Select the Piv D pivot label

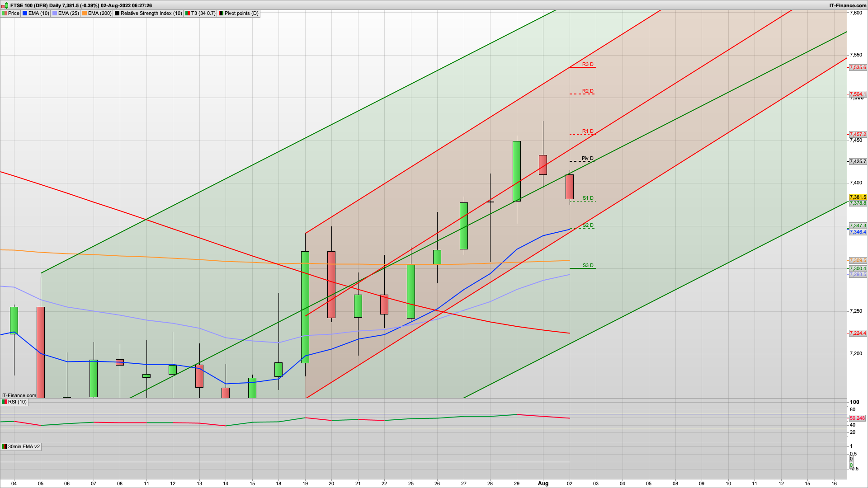(588, 158)
